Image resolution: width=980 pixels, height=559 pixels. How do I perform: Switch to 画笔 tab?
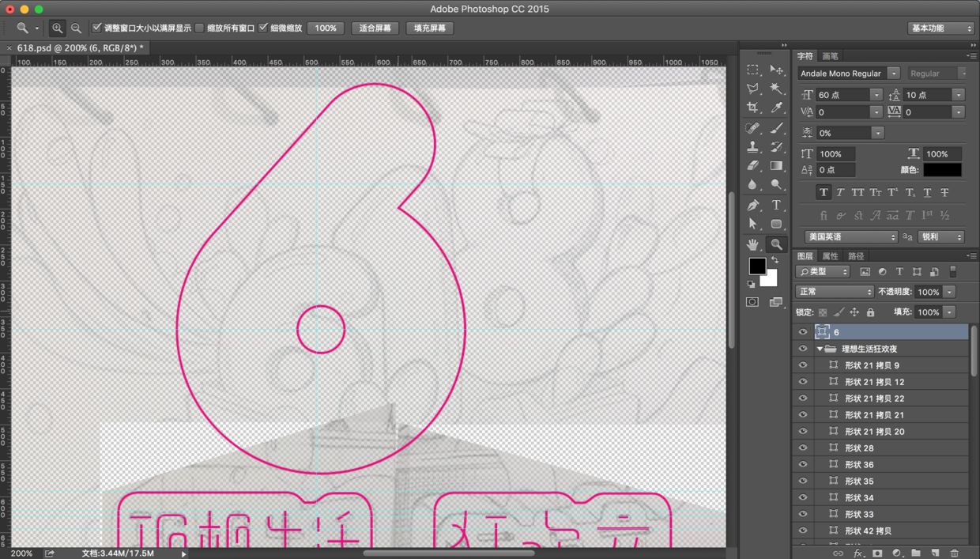pyautogui.click(x=830, y=56)
